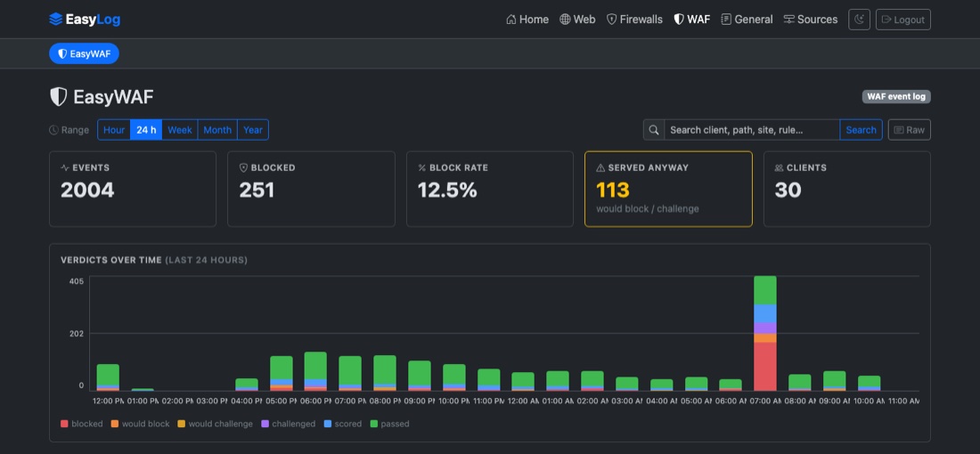The image size is (980, 454).
Task: Select the EasyWAF pill tab
Action: (84, 53)
